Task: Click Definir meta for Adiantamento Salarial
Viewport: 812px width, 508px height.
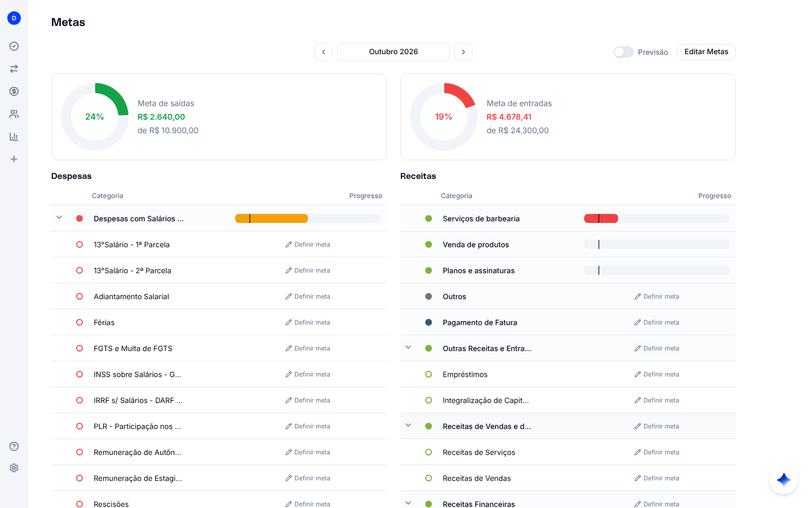Action: (x=308, y=297)
